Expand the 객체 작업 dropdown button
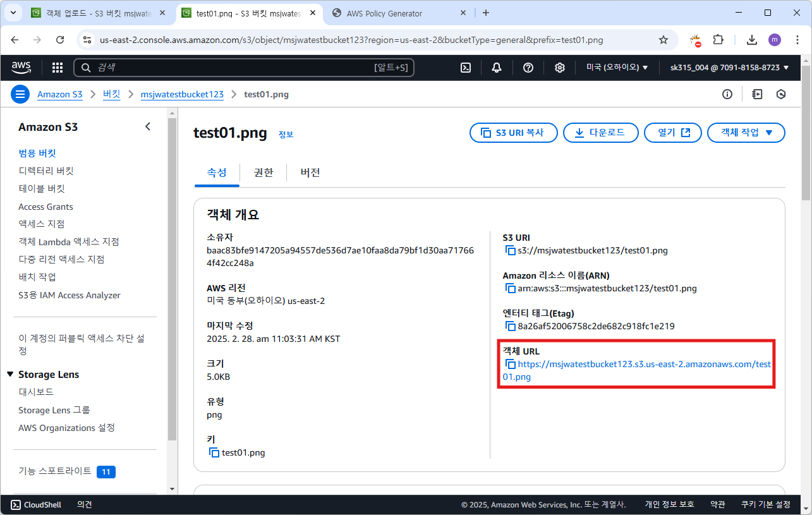 [x=746, y=133]
